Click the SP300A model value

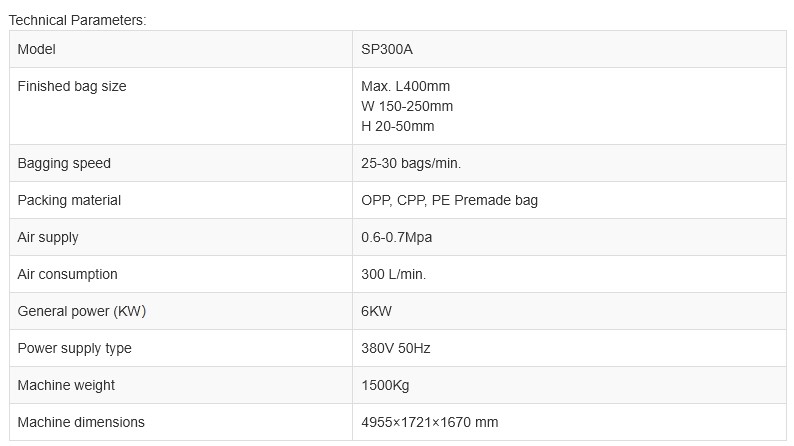pos(386,49)
